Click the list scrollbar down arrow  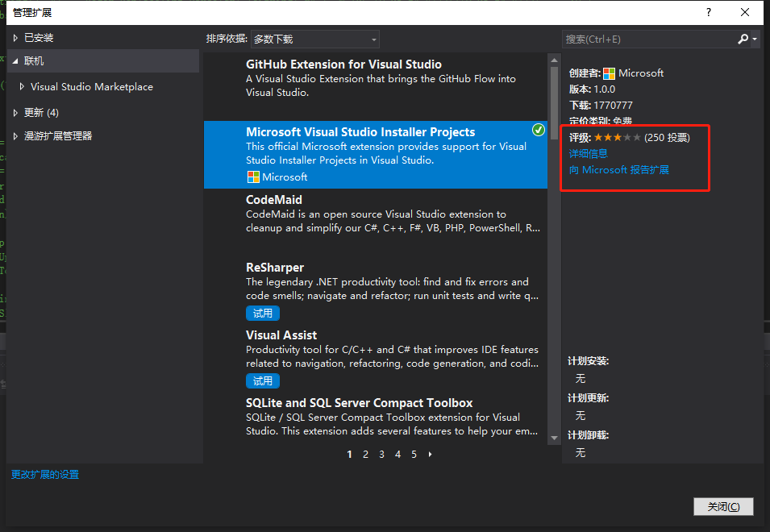pyautogui.click(x=554, y=438)
